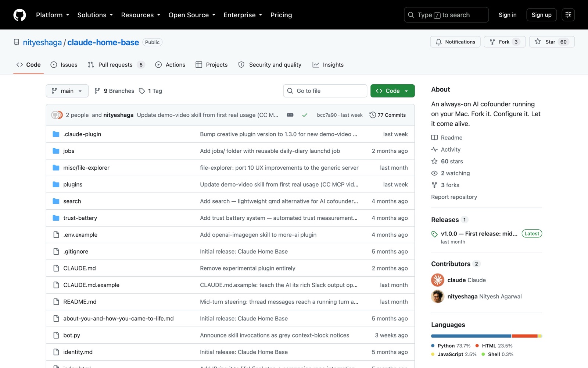Expand the Platform menu
The image size is (588, 368).
coord(53,15)
